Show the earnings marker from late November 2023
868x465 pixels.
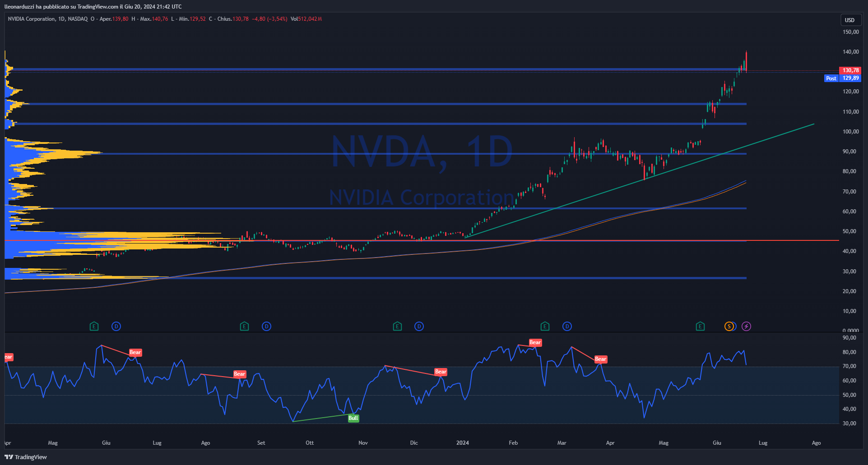(x=397, y=326)
